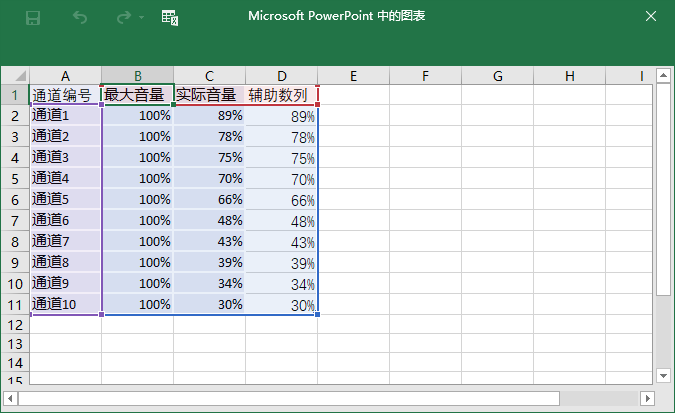Image resolution: width=675 pixels, height=413 pixels.
Task: Click 100% in the 通道1 row
Action: (x=138, y=115)
